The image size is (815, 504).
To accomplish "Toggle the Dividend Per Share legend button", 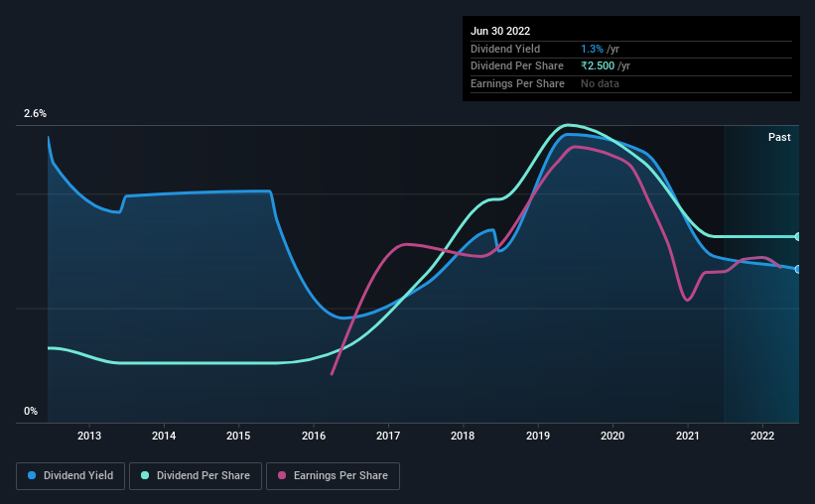I will [x=196, y=476].
